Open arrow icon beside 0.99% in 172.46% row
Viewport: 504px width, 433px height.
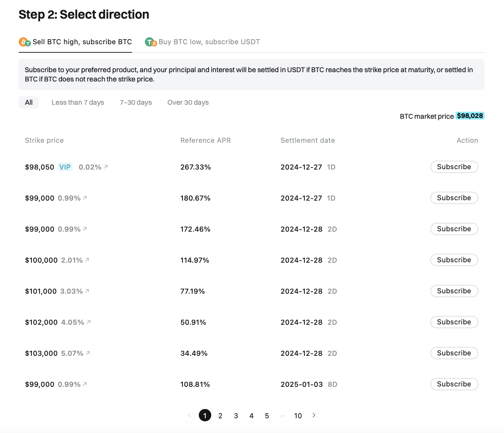click(x=85, y=229)
